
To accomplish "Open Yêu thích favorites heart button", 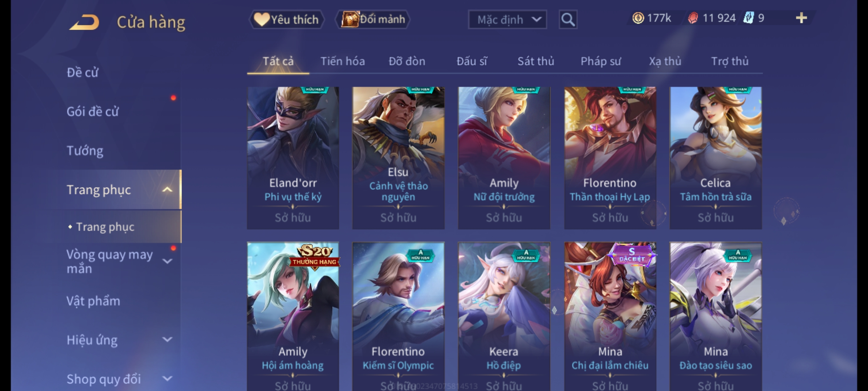I will pos(286,20).
